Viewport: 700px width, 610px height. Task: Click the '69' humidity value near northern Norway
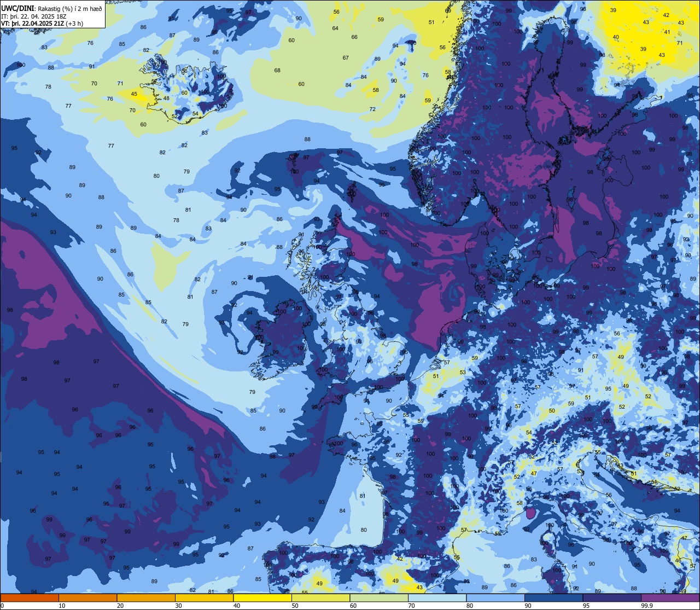448,10
